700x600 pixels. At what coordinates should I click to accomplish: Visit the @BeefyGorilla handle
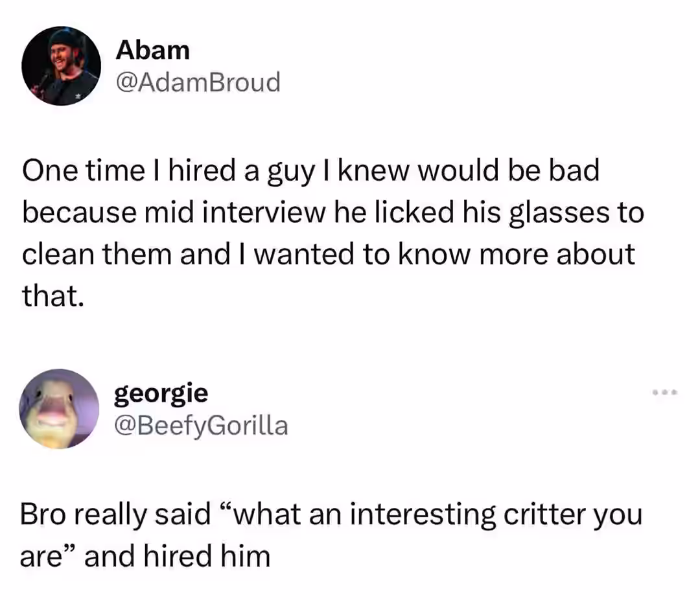(202, 426)
